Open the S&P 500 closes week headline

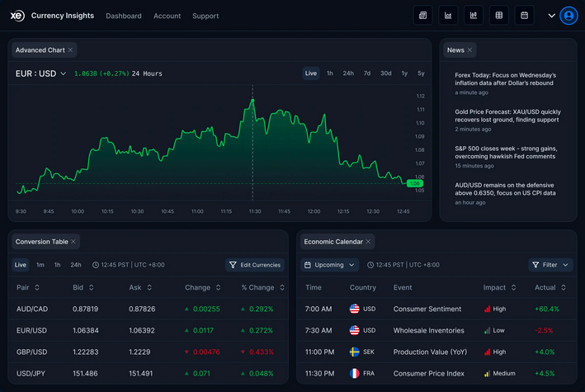pyautogui.click(x=506, y=153)
